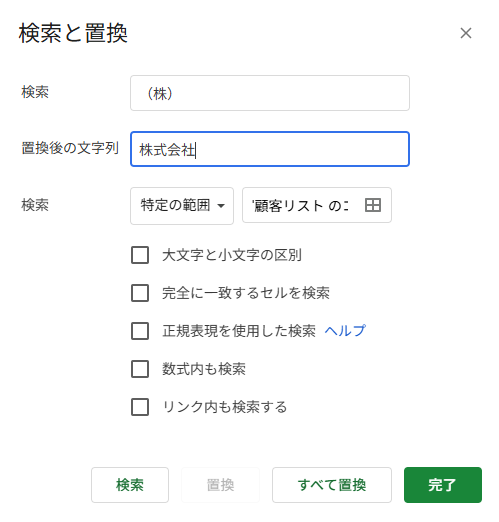
Task: Click the 置換後の文字列 field label
Action: point(70,148)
